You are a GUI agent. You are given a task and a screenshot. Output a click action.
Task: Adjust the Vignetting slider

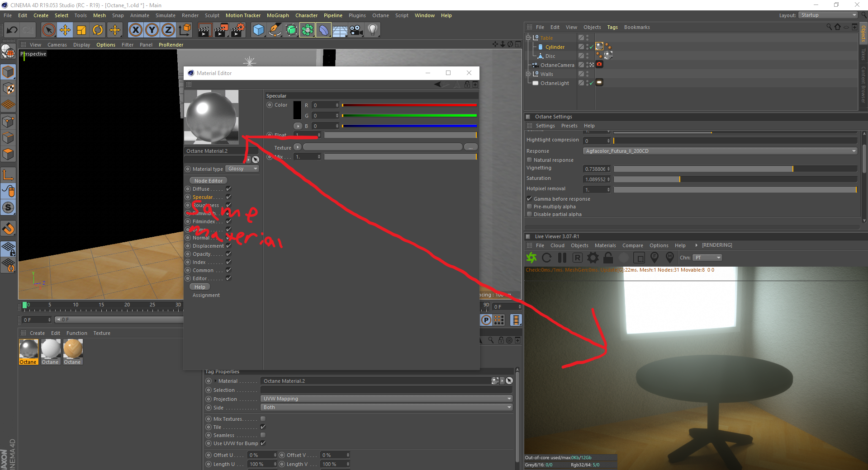point(735,169)
